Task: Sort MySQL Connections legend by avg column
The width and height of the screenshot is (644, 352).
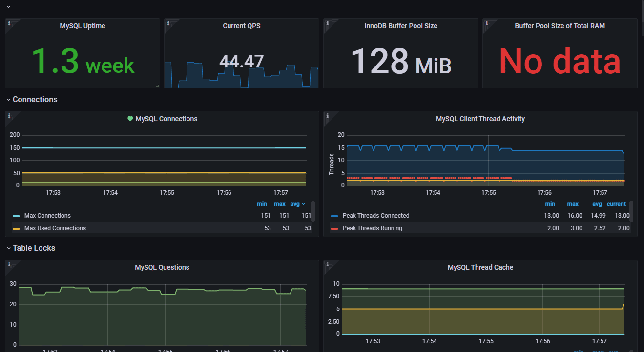Action: click(x=297, y=204)
